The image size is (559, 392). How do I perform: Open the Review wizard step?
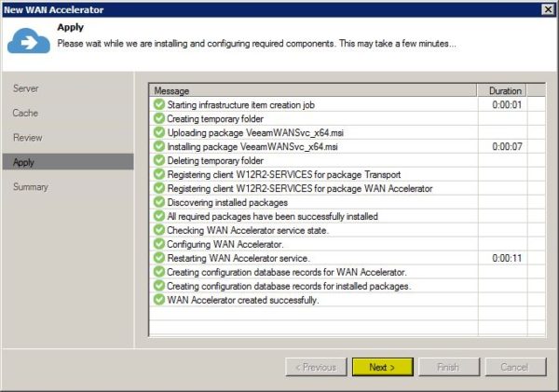click(28, 138)
